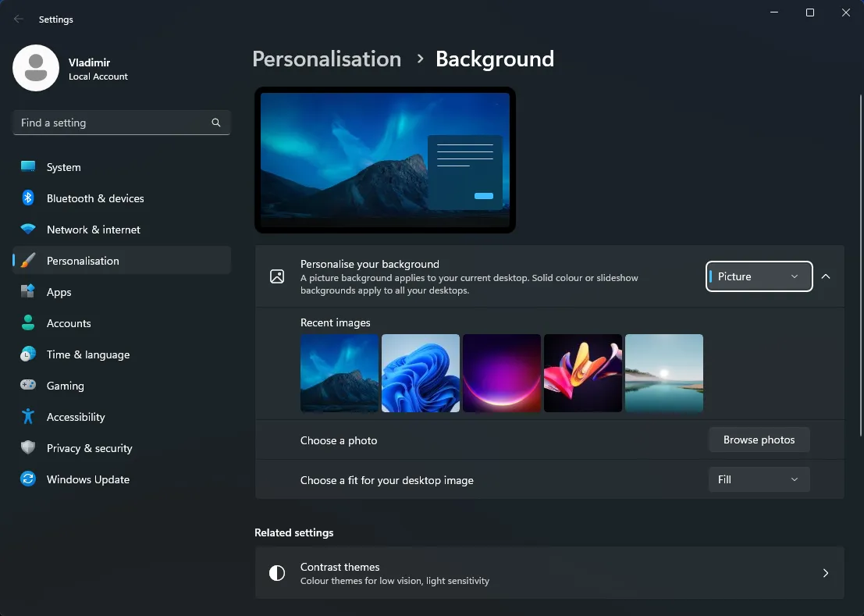Image resolution: width=864 pixels, height=616 pixels.
Task: Select the aurora mountain recent image
Action: tap(340, 373)
